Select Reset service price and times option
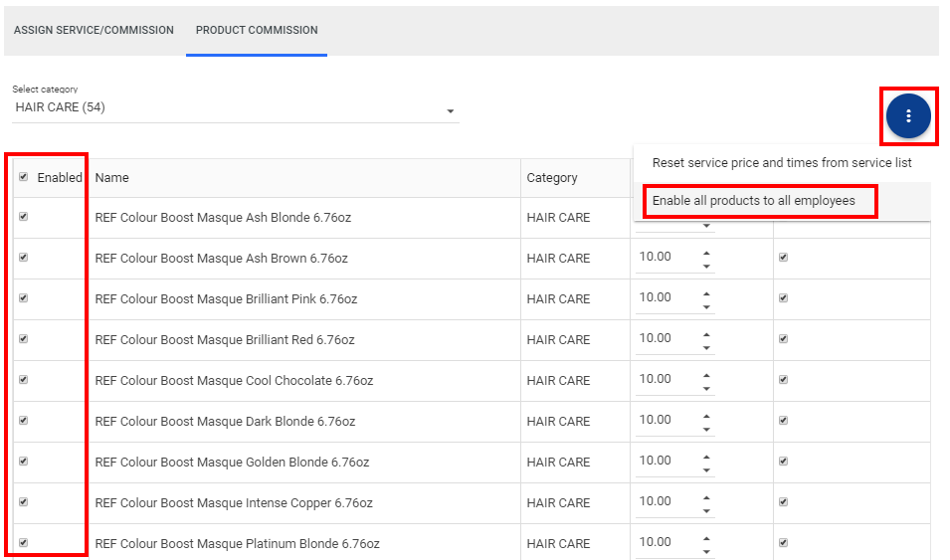Screen dimensions: 950x560 point(781,163)
